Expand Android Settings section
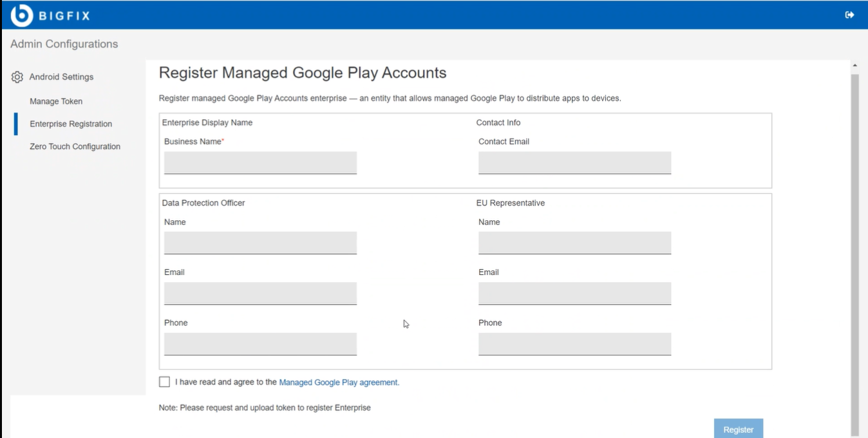Image resolution: width=868 pixels, height=438 pixels. (x=61, y=77)
